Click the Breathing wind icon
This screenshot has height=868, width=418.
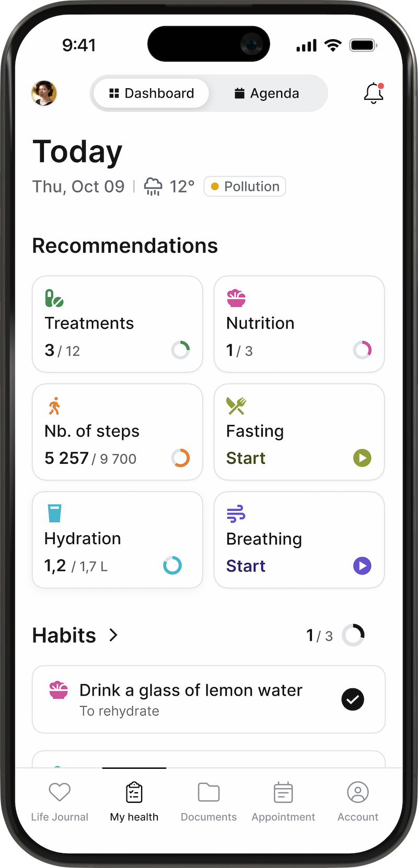tap(236, 514)
